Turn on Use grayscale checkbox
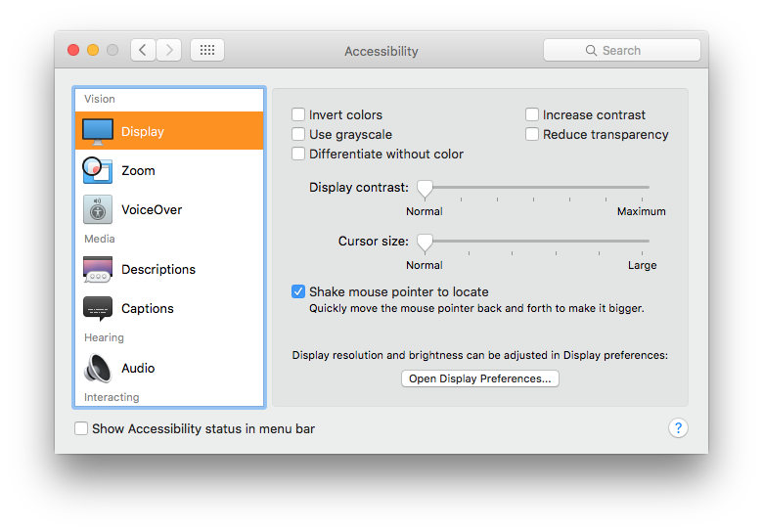The image size is (763, 532). tap(298, 134)
